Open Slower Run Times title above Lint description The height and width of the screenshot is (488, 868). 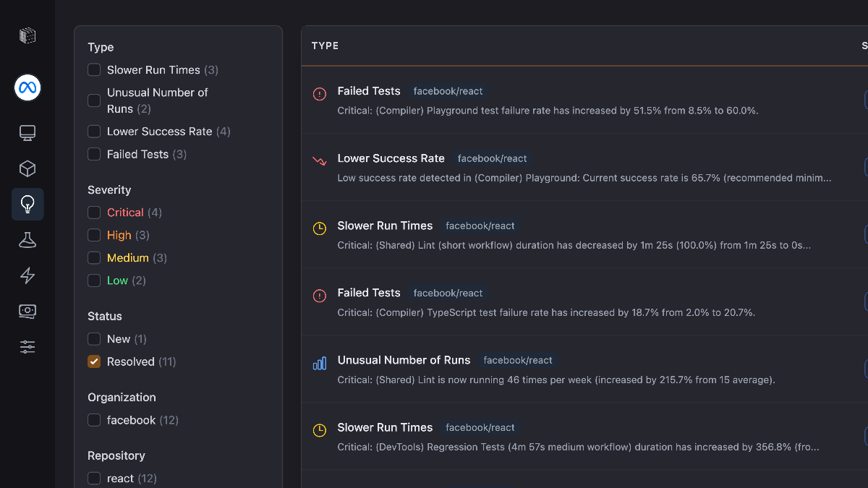pos(385,226)
